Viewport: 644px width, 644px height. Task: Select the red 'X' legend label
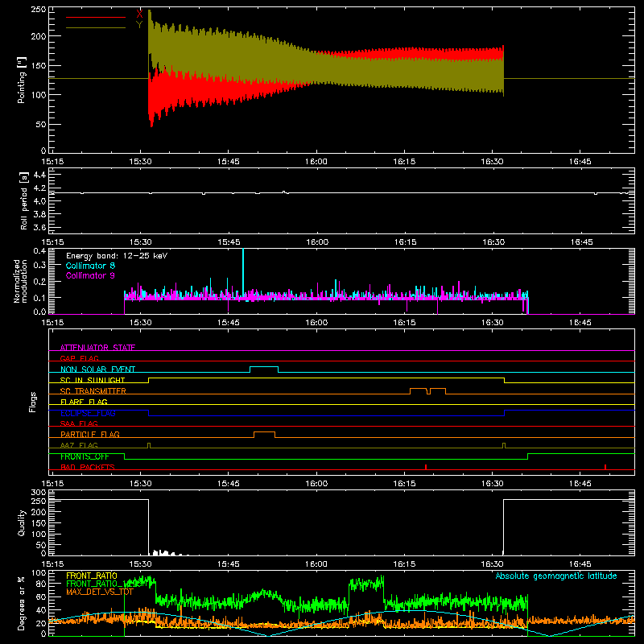point(139,14)
